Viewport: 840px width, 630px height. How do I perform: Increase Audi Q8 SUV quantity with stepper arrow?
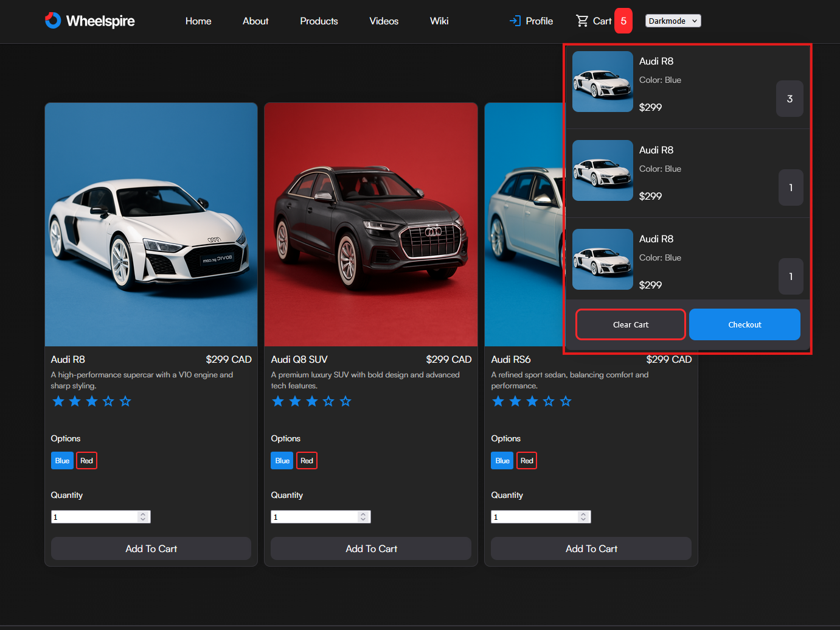pyautogui.click(x=363, y=514)
